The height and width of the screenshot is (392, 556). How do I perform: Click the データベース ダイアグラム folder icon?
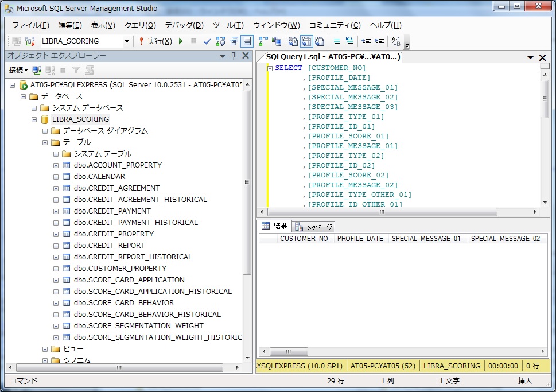click(55, 131)
